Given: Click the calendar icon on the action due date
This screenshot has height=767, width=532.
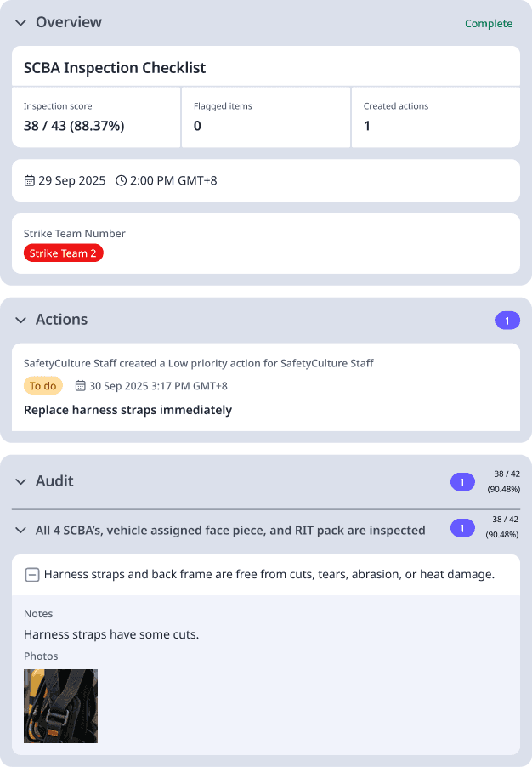Looking at the screenshot, I should [80, 386].
